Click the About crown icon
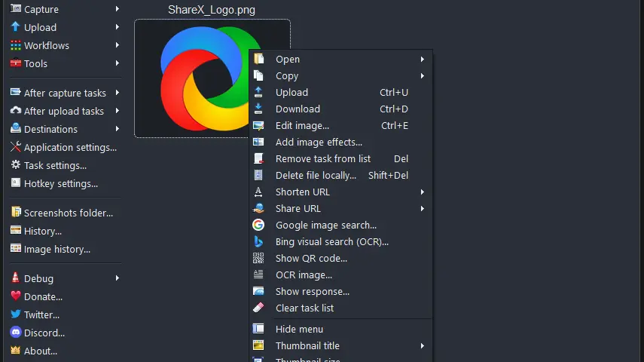The image size is (644, 362). pos(16,350)
